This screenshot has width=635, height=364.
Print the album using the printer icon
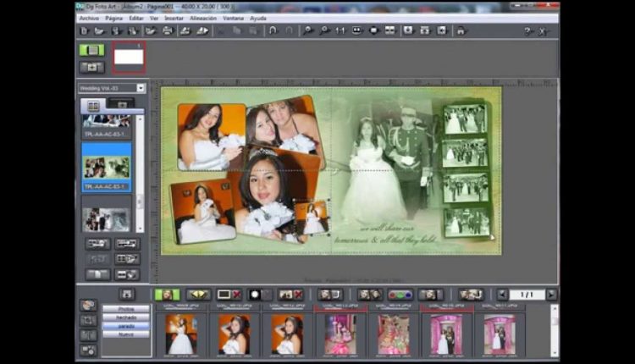(168, 30)
